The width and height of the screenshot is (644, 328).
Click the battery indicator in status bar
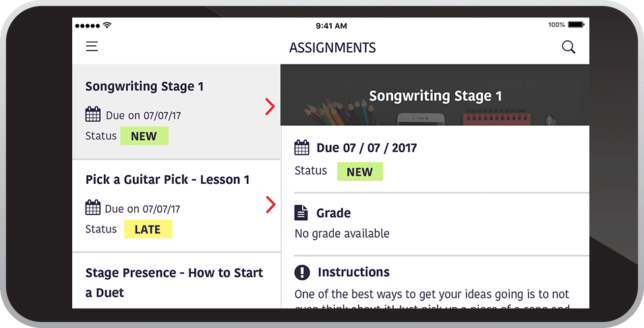(576, 25)
